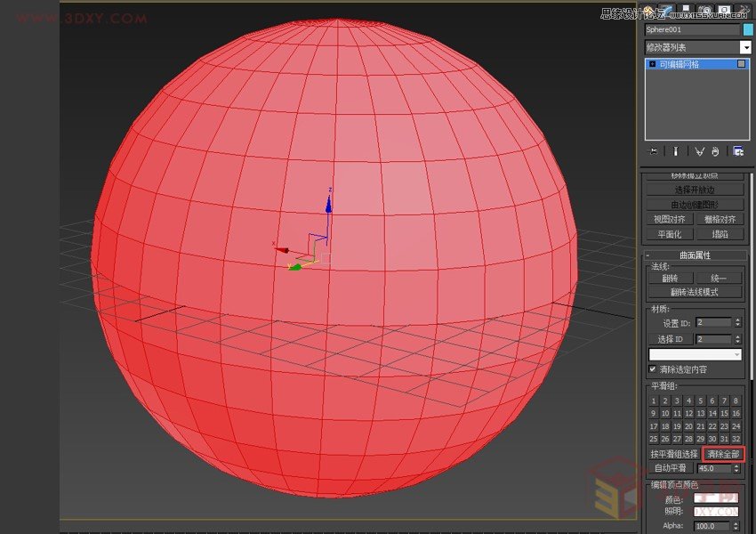Collapse the 曲面属性 rollout
The height and width of the screenshot is (534, 756).
pyautogui.click(x=694, y=255)
